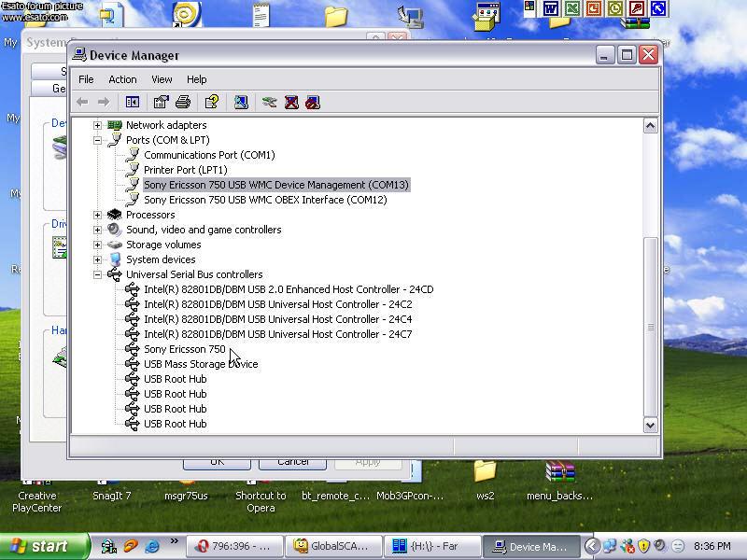Click the Device Manager taskbar button

[x=531, y=546]
